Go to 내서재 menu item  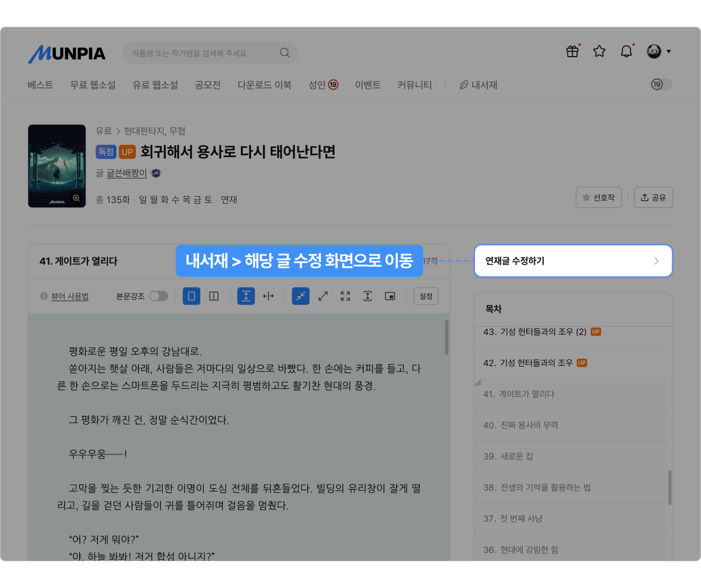tap(479, 85)
